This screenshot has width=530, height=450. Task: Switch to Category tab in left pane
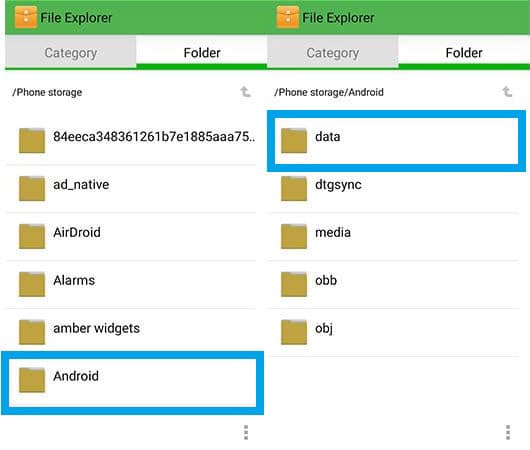click(x=71, y=52)
